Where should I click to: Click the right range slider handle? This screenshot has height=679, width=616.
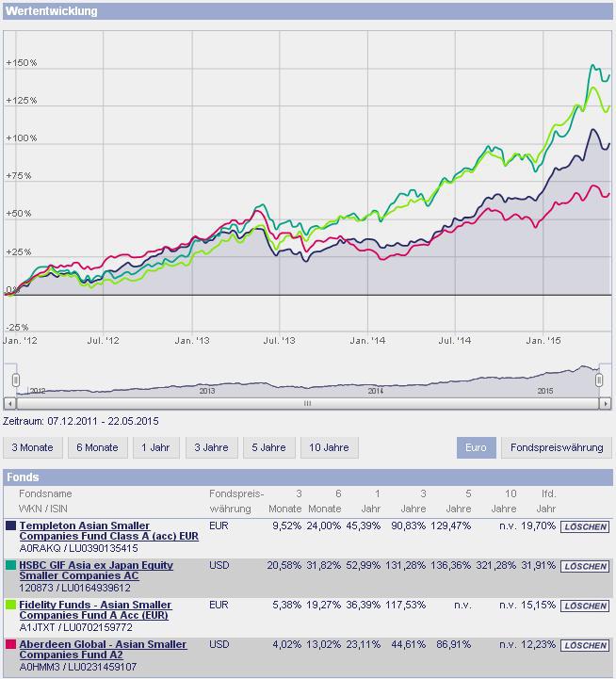click(x=599, y=380)
